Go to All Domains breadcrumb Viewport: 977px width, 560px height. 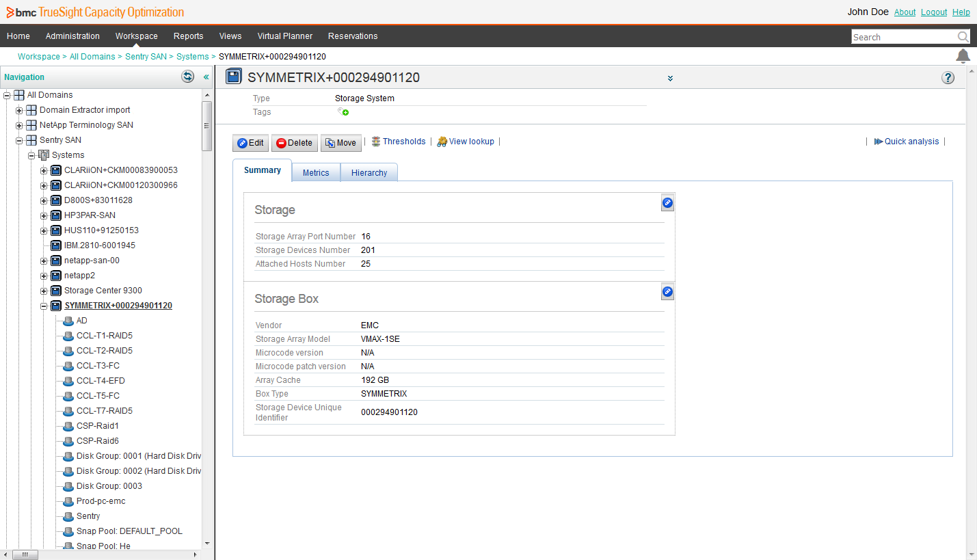click(92, 57)
